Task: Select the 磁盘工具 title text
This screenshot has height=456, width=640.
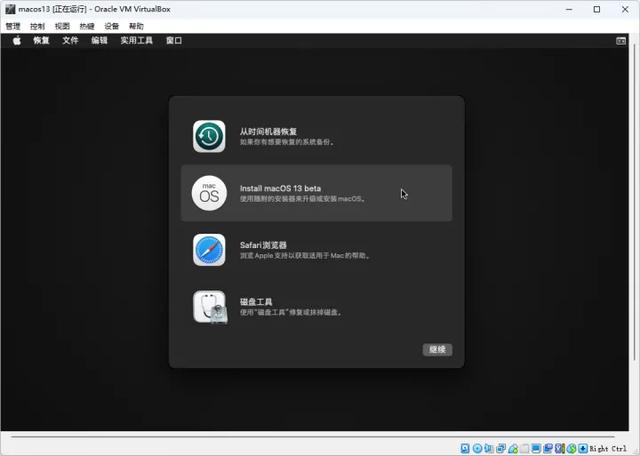Action: pos(256,302)
